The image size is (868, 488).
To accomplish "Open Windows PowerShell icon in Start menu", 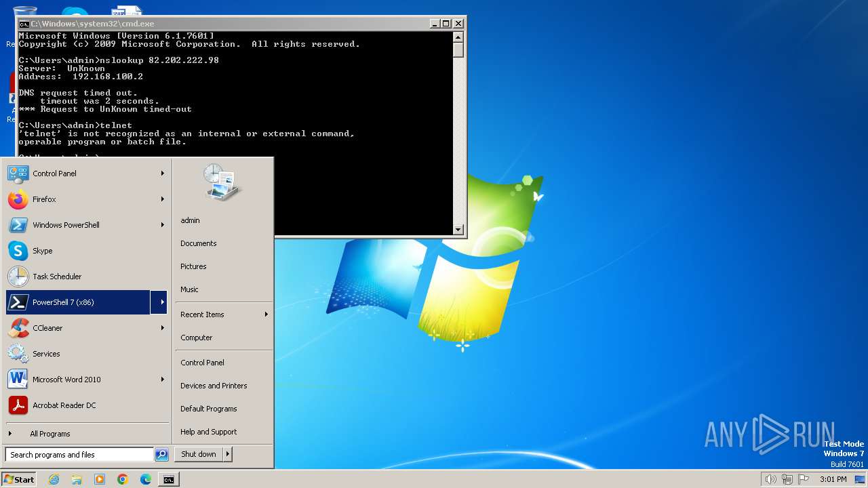I will (x=18, y=225).
